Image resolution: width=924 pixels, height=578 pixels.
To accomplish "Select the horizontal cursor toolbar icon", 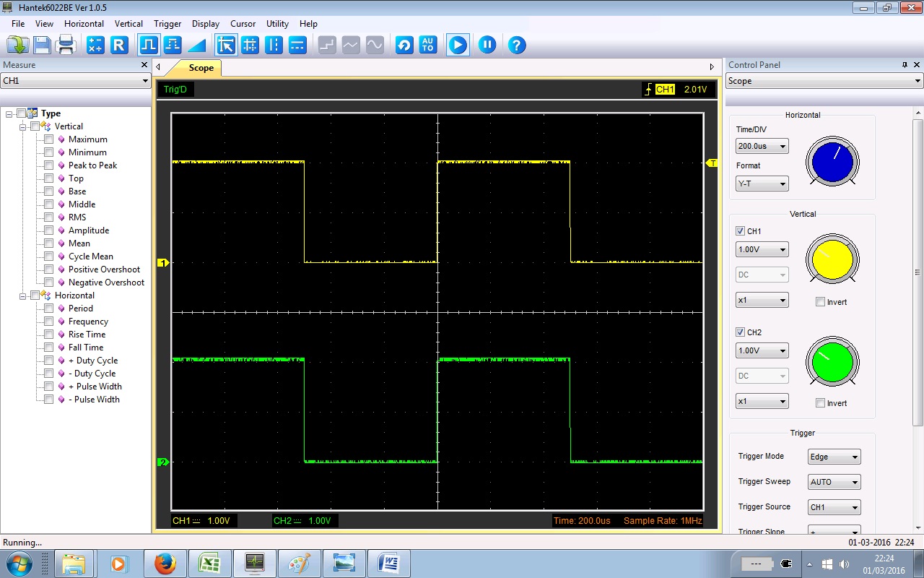I will click(297, 45).
